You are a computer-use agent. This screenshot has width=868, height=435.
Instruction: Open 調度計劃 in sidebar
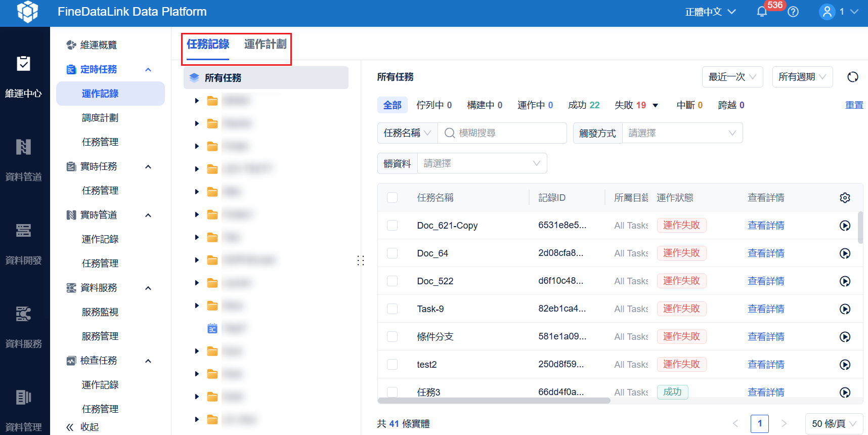tap(100, 118)
